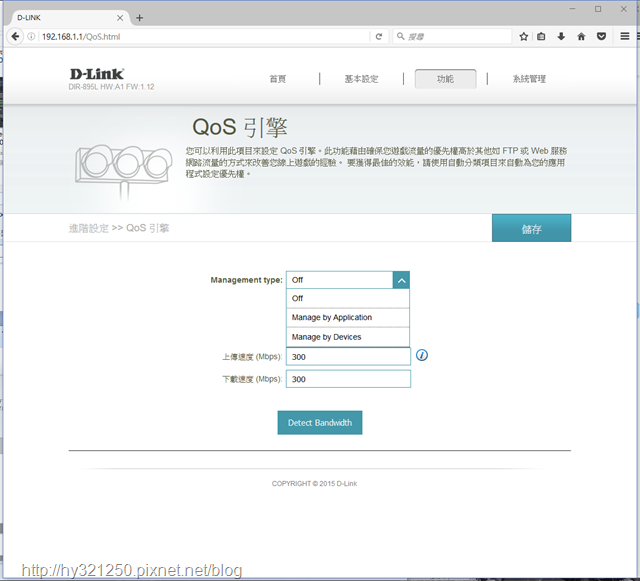Choose Manage by Devices option
Image resolution: width=640 pixels, height=581 pixels.
(348, 337)
